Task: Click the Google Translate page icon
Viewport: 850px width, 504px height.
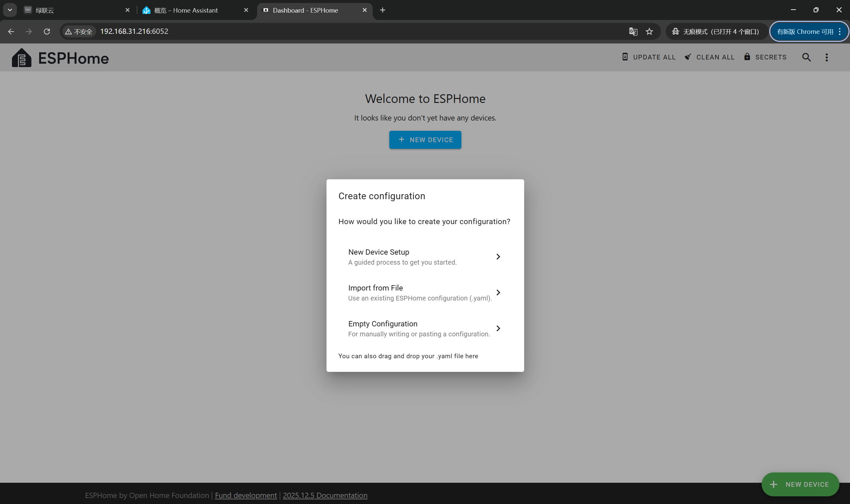Action: (633, 32)
